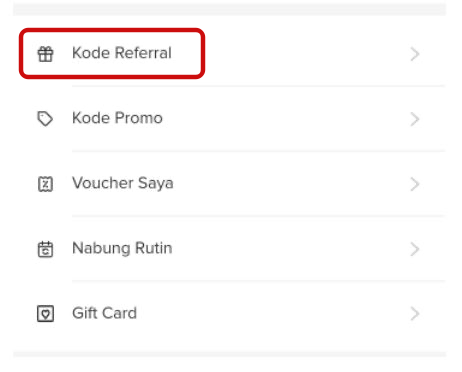Image resolution: width=462 pixels, height=372 pixels.
Task: Tap empty area of the Nabung Rutin row
Action: pyautogui.click(x=283, y=249)
